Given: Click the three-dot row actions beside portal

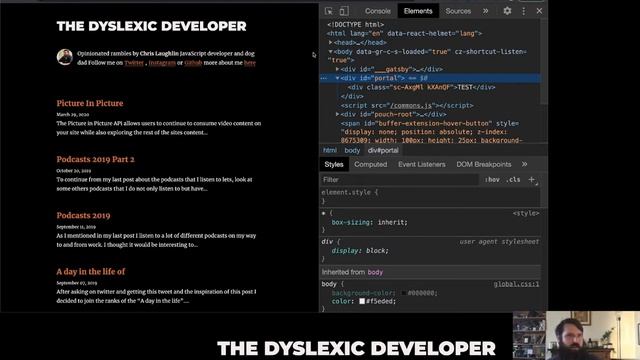Looking at the screenshot, I should pyautogui.click(x=324, y=78).
